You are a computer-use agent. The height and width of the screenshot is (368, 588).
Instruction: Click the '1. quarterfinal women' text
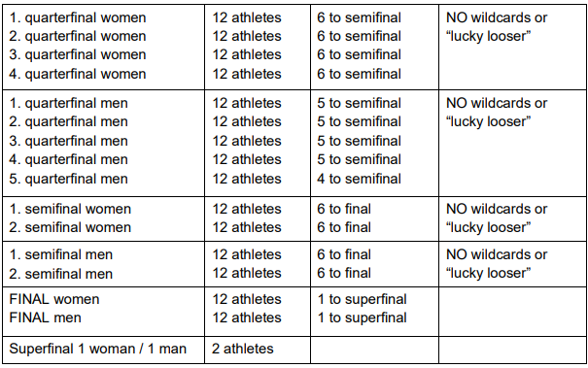[78, 17]
